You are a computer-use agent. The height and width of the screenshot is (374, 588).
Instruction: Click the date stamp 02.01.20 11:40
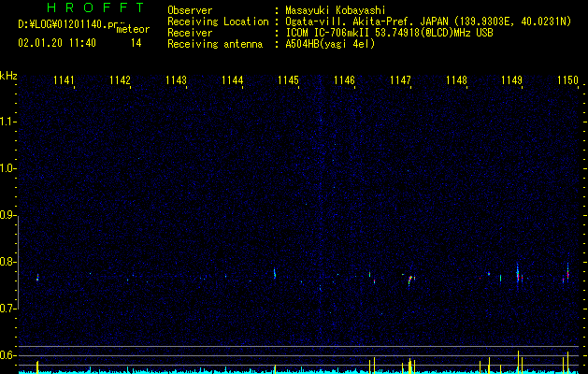tap(57, 43)
